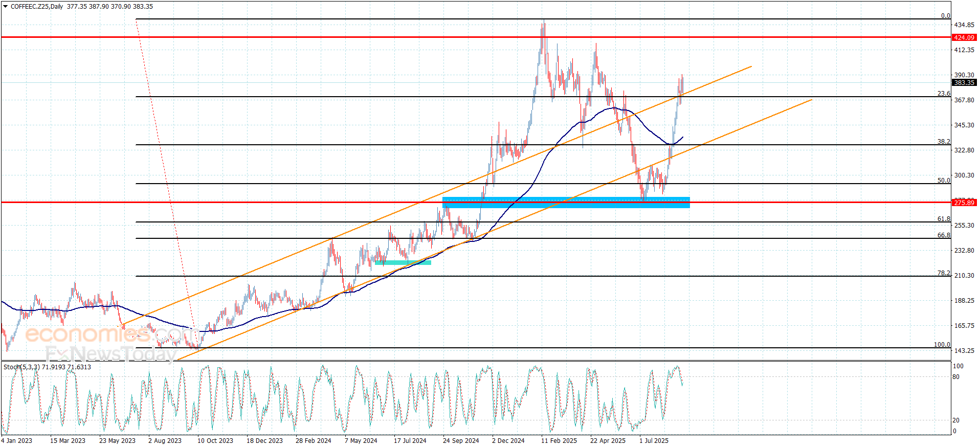
Task: Click the 17 Jul 2024 date label
Action: tap(410, 440)
